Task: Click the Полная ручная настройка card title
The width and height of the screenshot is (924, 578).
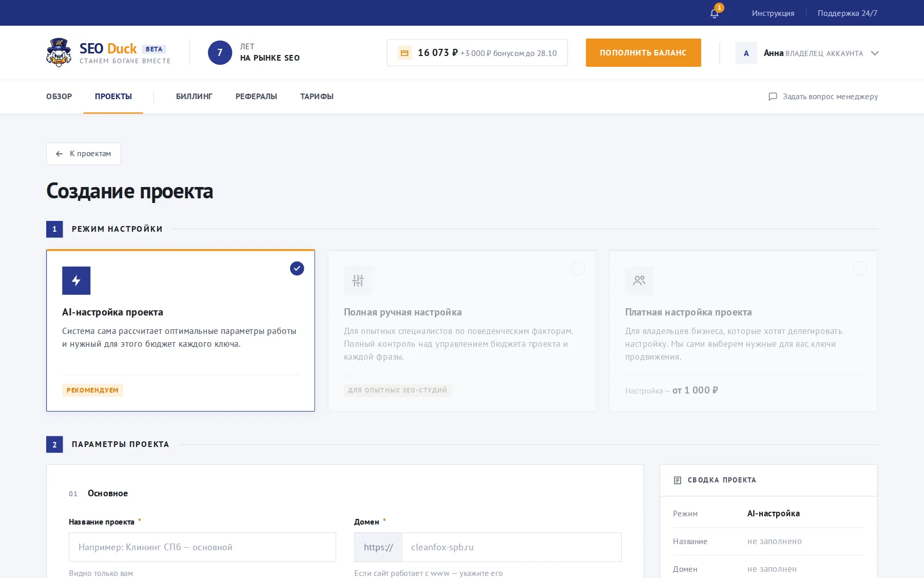Action: (x=403, y=312)
